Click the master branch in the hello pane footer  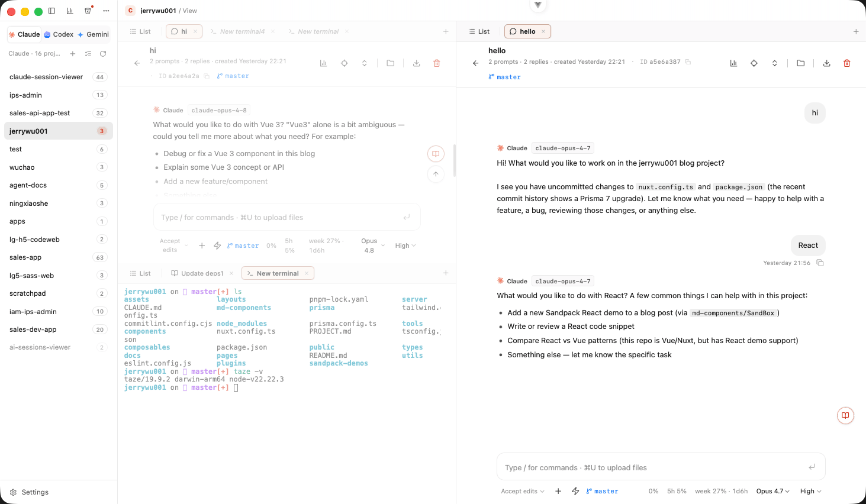click(x=603, y=491)
